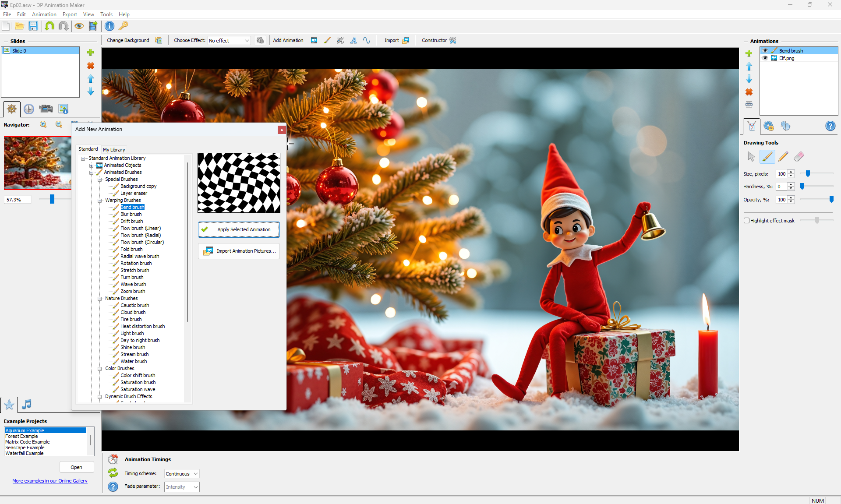
Task: Click the Save project toolbar icon
Action: pos(33,26)
